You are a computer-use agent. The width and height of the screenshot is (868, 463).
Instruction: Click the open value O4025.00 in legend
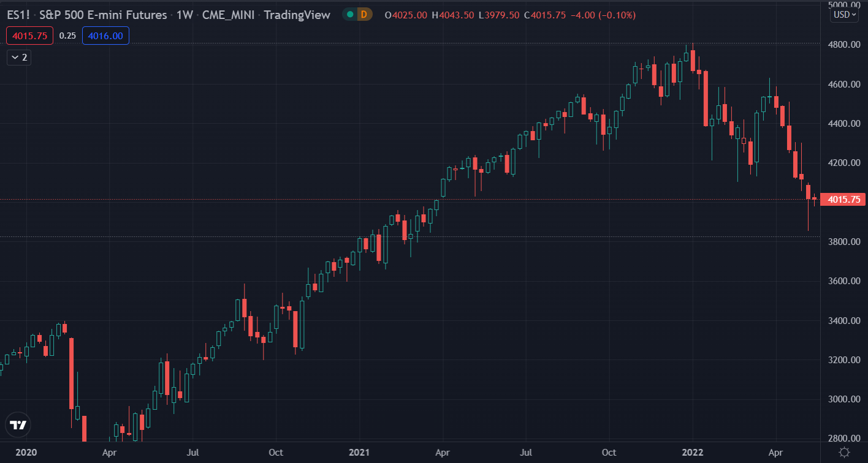[405, 15]
